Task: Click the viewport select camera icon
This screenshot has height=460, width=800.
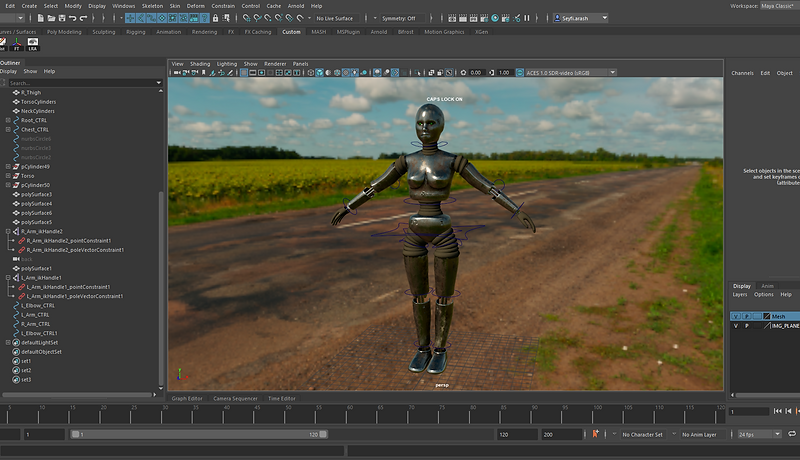Action: pyautogui.click(x=176, y=72)
